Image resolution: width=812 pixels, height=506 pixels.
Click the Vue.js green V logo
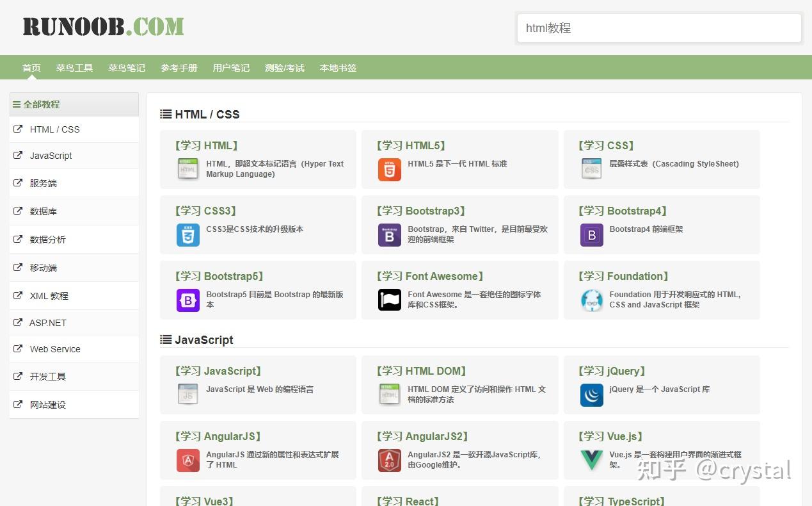591,460
